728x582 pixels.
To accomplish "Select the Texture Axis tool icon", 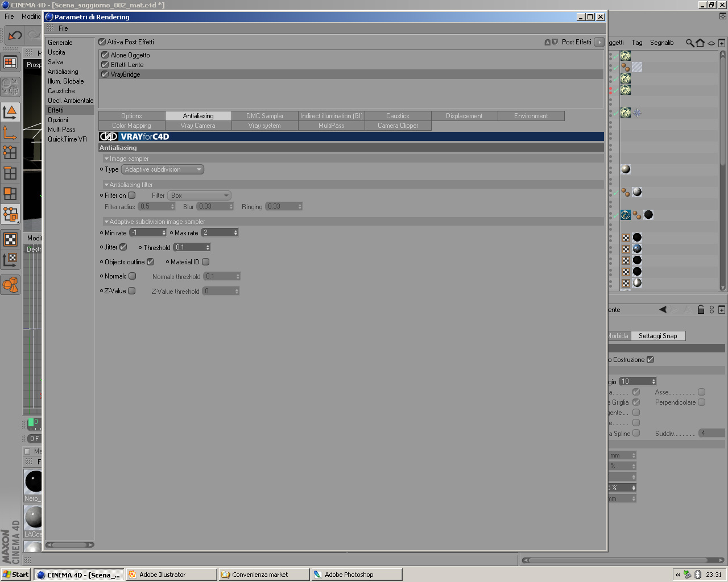I will pos(10,260).
